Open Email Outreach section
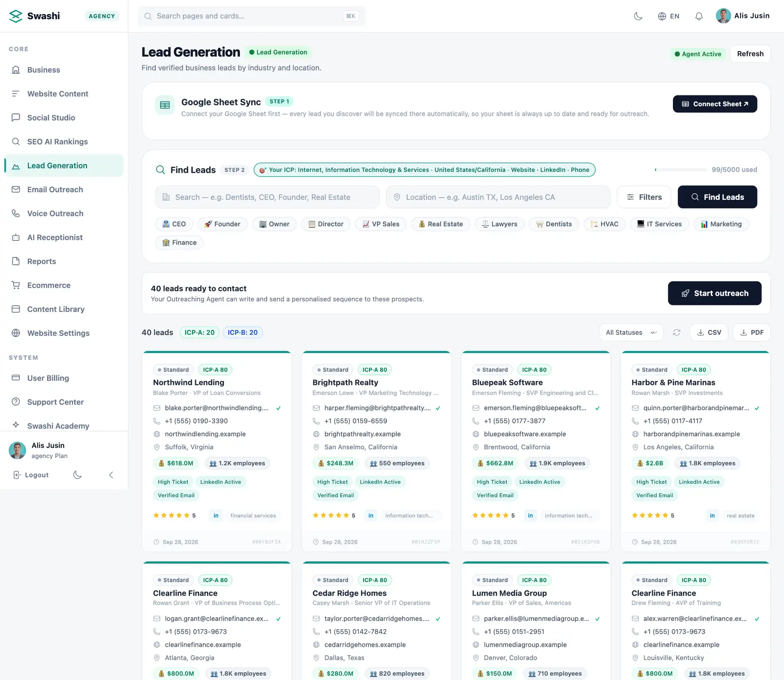Screen dimensions: 784x680 [x=64, y=189]
